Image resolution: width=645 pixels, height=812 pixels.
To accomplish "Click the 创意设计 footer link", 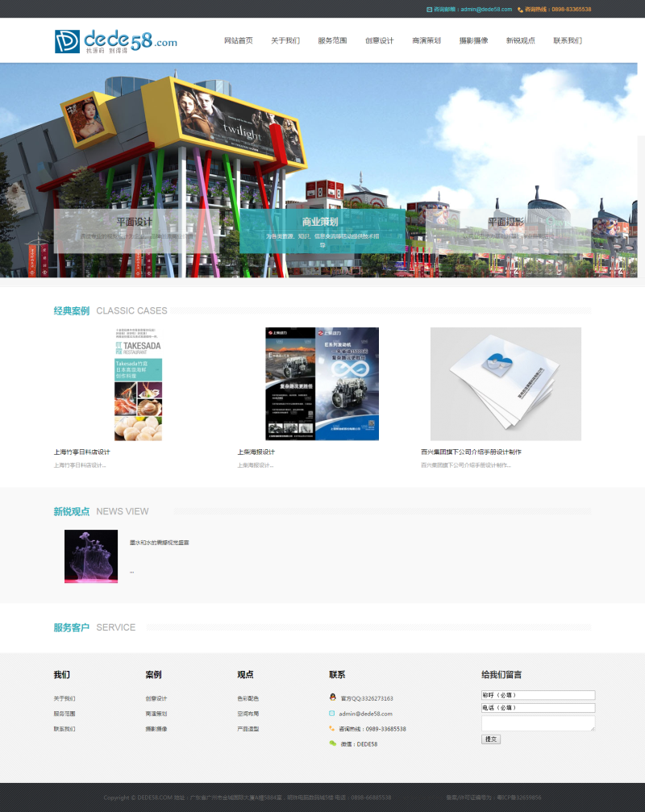I will [x=156, y=698].
